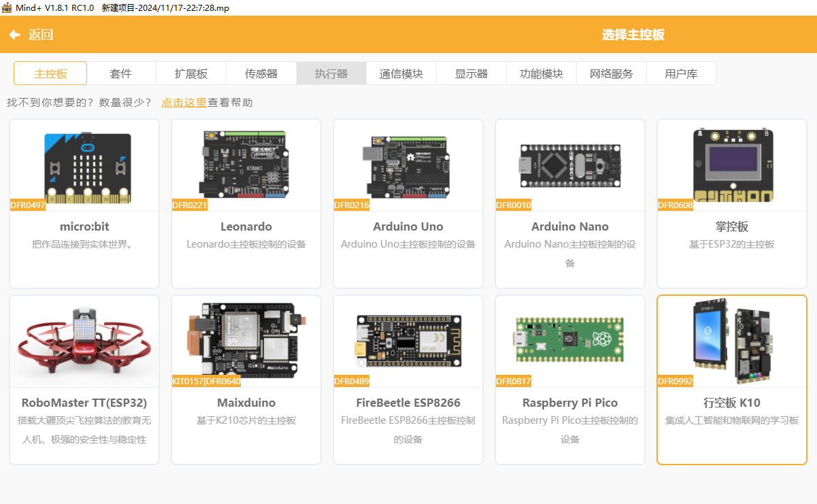This screenshot has width=817, height=504.
Task: Click the DFR0216 product code tag
Action: pos(352,205)
